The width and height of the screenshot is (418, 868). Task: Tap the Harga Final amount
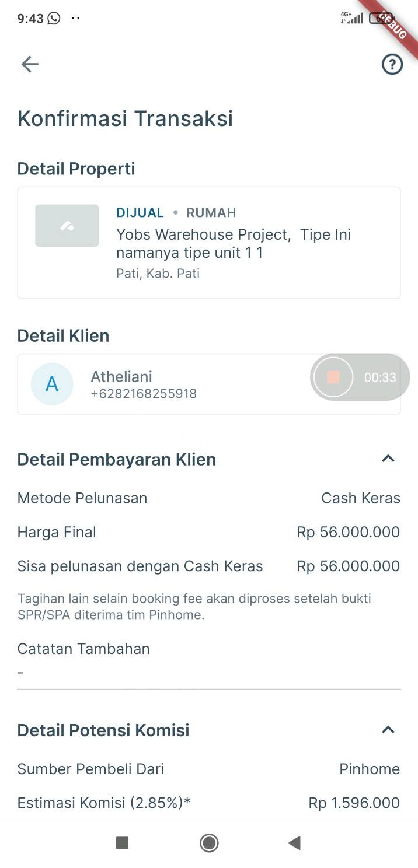348,532
